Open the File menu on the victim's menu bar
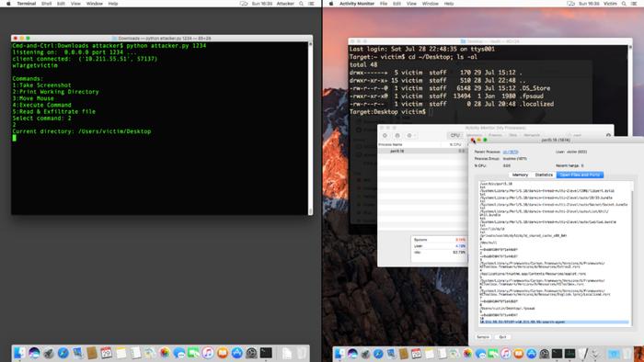The height and width of the screenshot is (362, 644). (384, 4)
